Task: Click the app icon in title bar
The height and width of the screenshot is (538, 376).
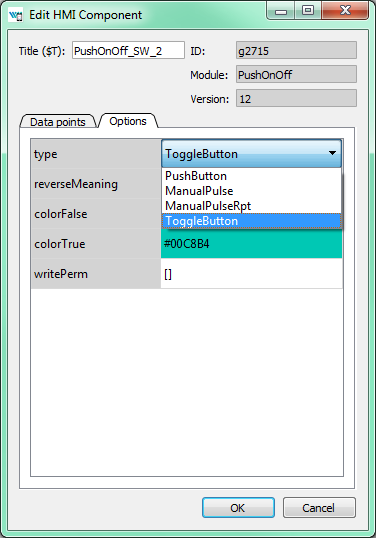Action: [15, 15]
